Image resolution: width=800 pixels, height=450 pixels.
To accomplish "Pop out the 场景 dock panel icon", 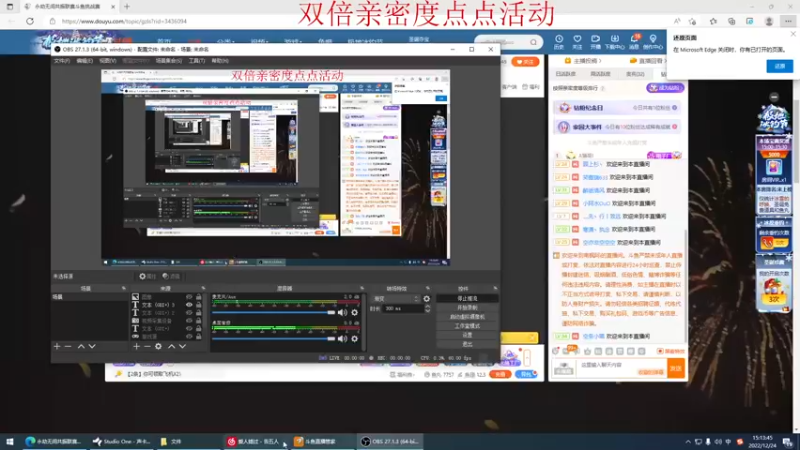I will click(x=123, y=289).
